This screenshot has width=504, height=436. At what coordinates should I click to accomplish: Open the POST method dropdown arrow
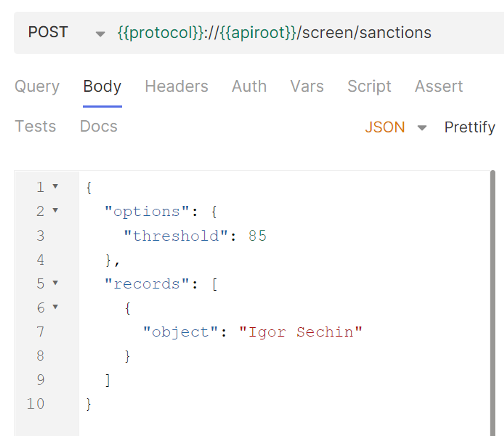100,34
